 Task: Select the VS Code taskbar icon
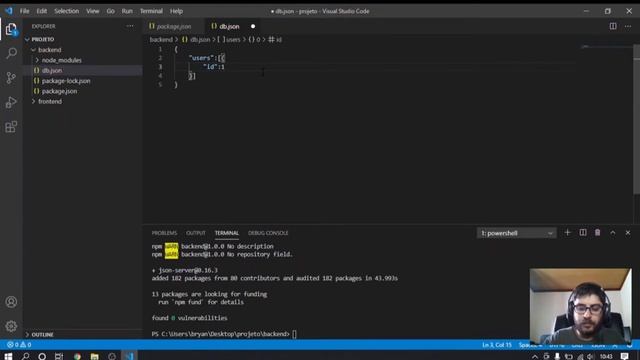coord(129,356)
